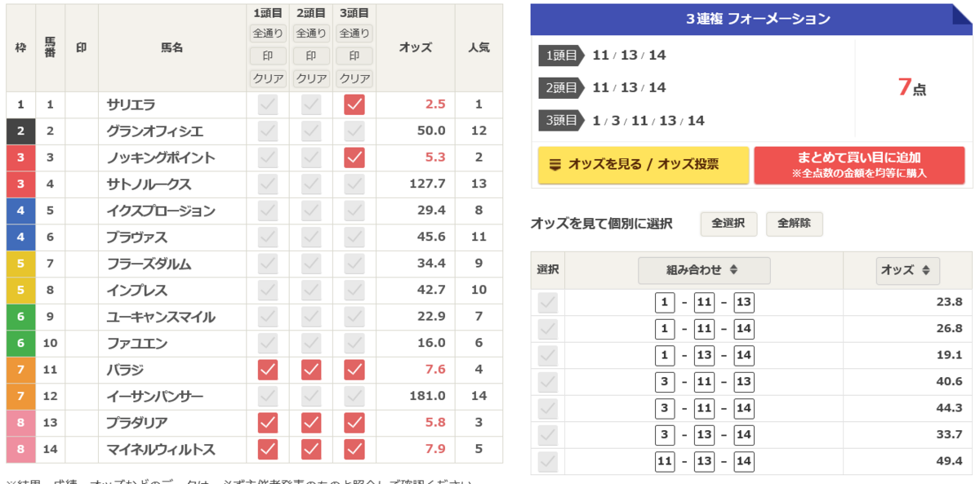Click horse name ユーキャンスマイル
The width and height of the screenshot is (980, 484).
pyautogui.click(x=161, y=317)
